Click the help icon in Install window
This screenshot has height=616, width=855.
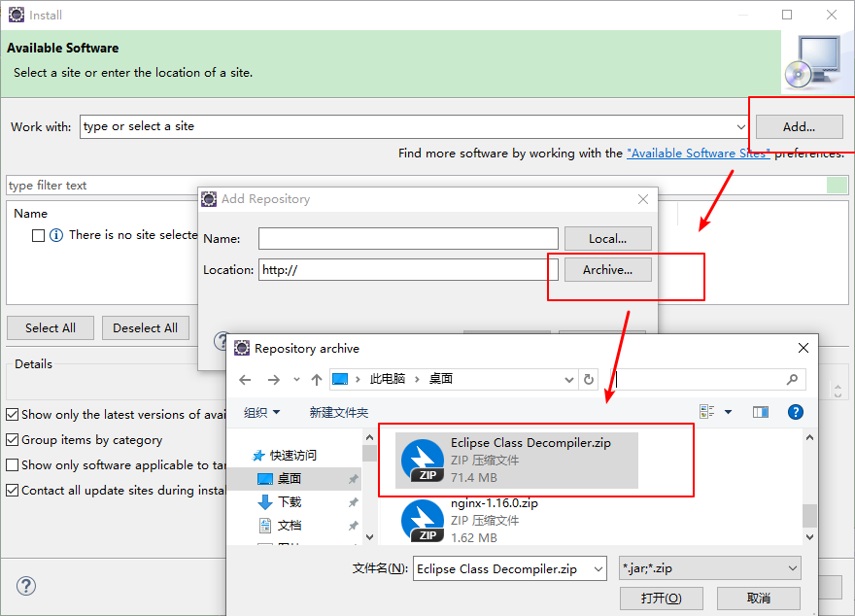(26, 586)
